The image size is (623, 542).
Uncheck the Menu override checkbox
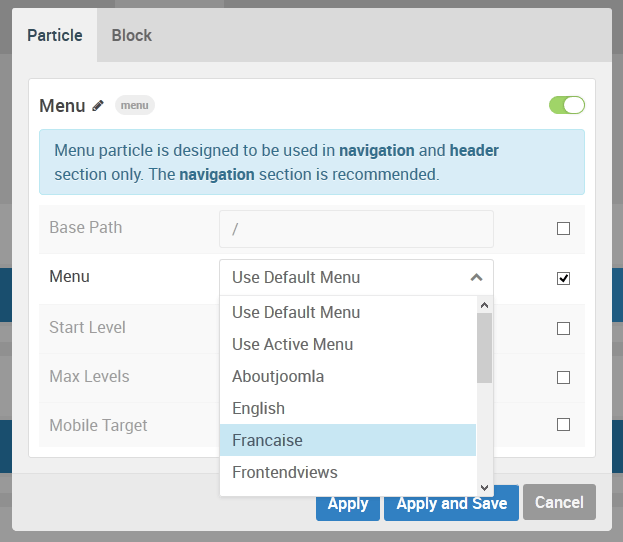[564, 278]
